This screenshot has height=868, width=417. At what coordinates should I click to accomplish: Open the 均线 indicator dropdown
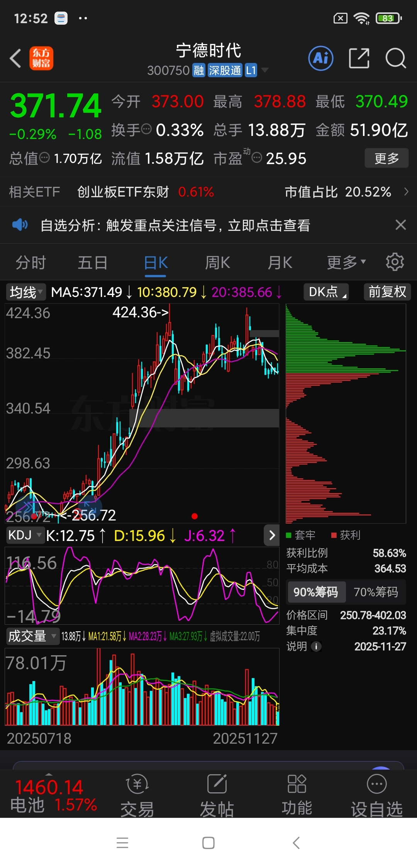pyautogui.click(x=25, y=292)
